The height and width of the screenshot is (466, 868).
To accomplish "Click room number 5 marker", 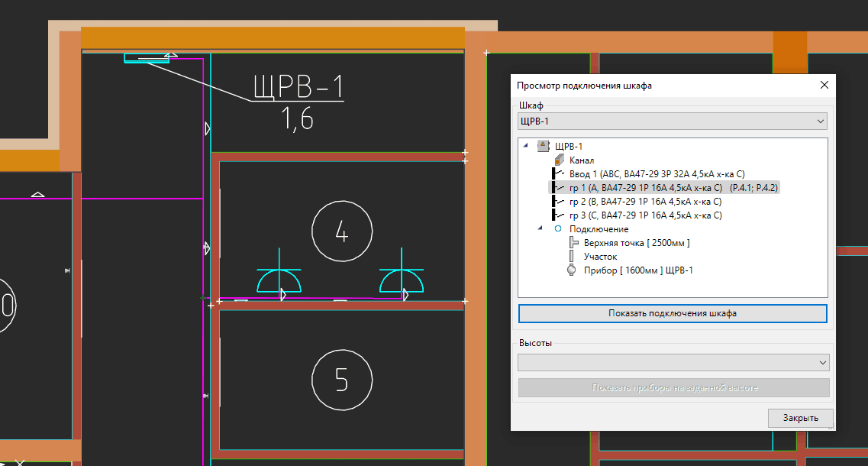I will 342,380.
